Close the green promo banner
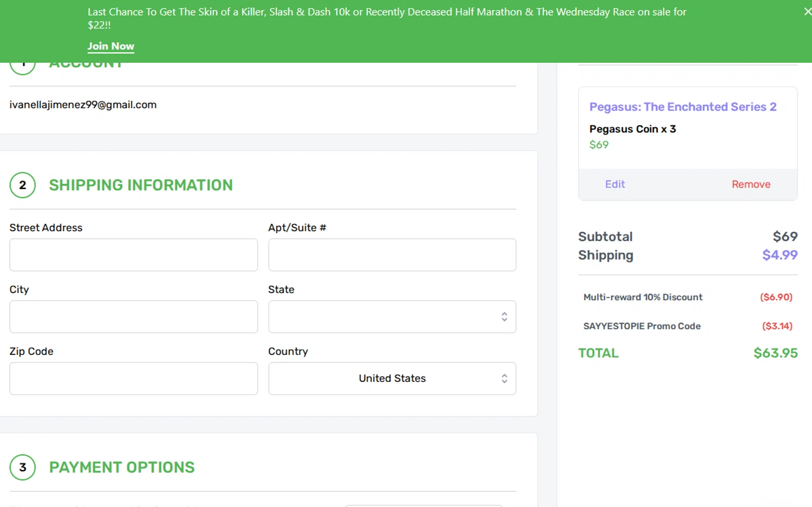Screen dimensions: 812x507 click(x=807, y=11)
